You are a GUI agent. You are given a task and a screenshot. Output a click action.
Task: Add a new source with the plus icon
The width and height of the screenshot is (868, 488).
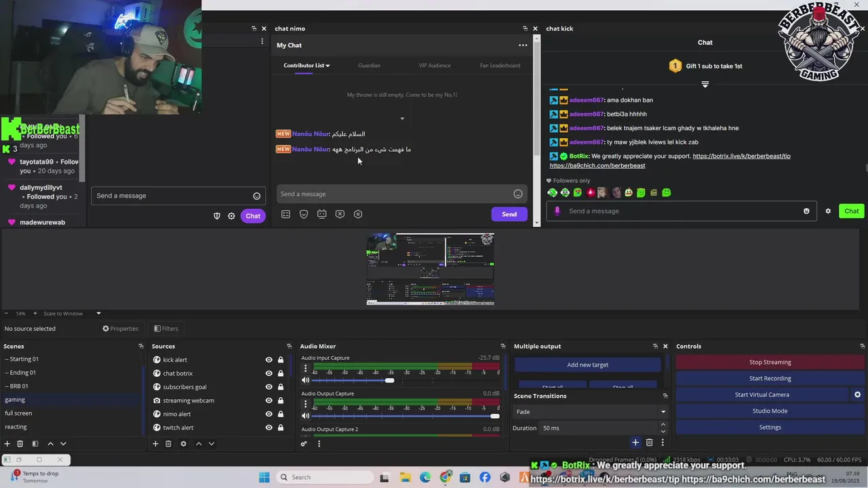click(x=155, y=444)
